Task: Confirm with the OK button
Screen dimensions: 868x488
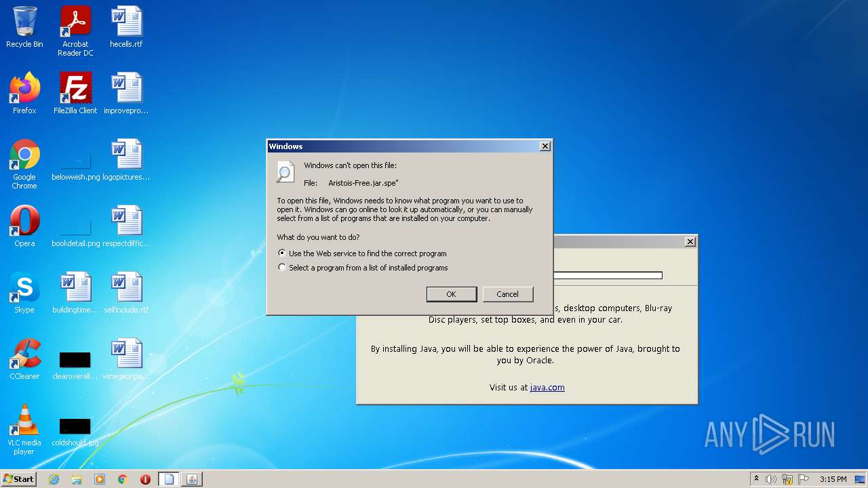Action: click(451, 294)
